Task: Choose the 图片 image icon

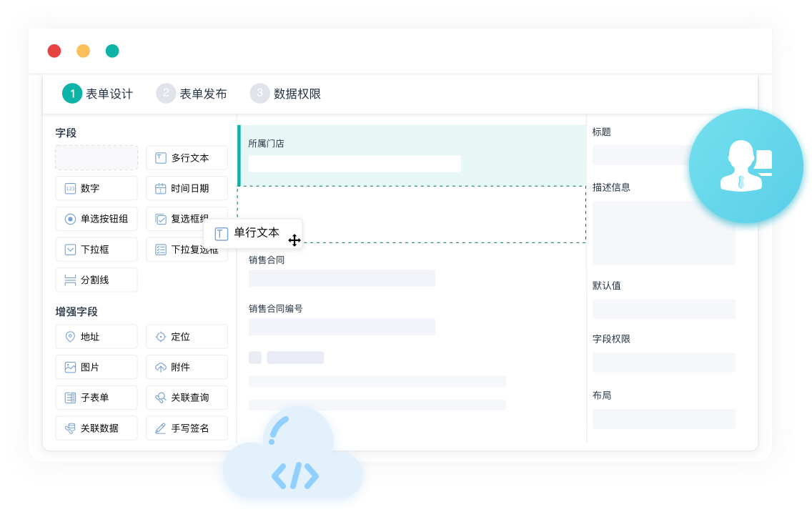Action: (70, 368)
